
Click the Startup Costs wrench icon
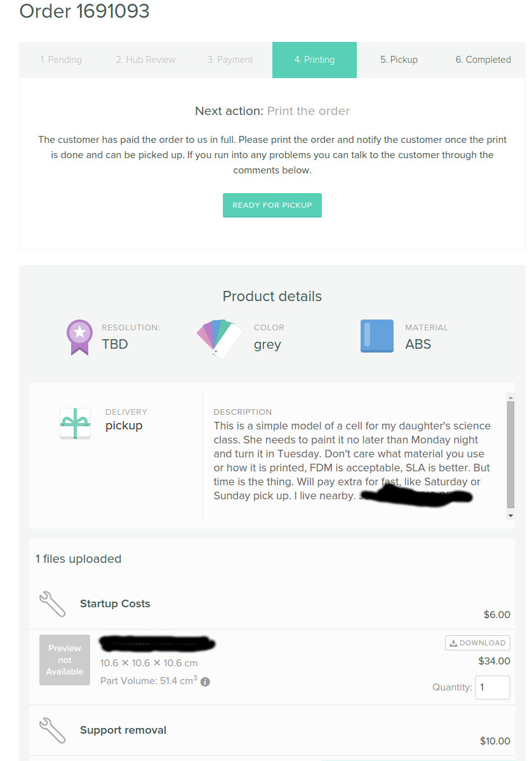[53, 604]
